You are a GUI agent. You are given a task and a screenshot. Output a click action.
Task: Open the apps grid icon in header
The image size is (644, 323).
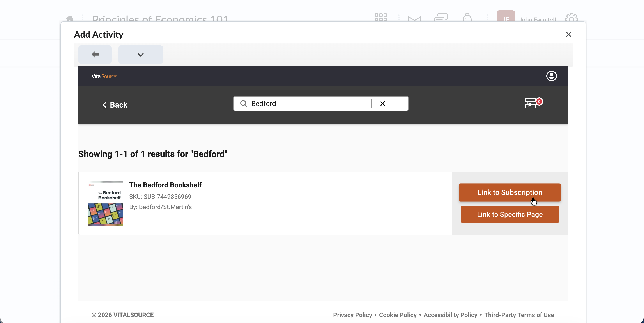point(381,18)
